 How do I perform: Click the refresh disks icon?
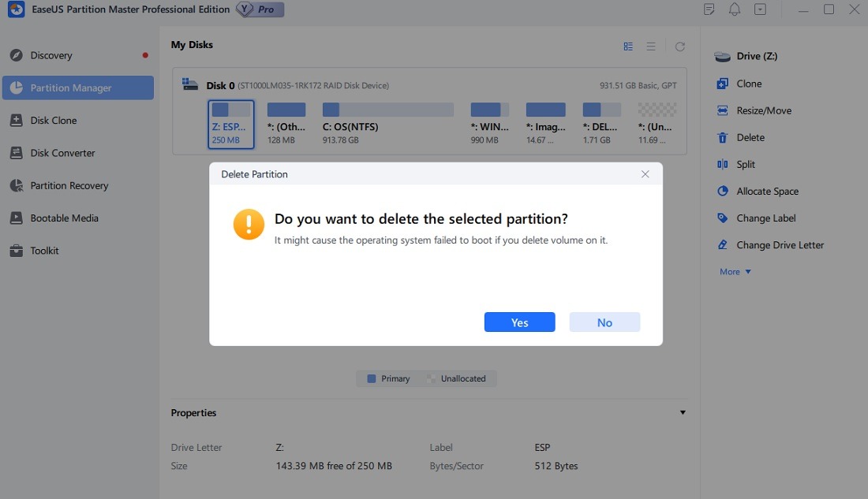pos(679,46)
